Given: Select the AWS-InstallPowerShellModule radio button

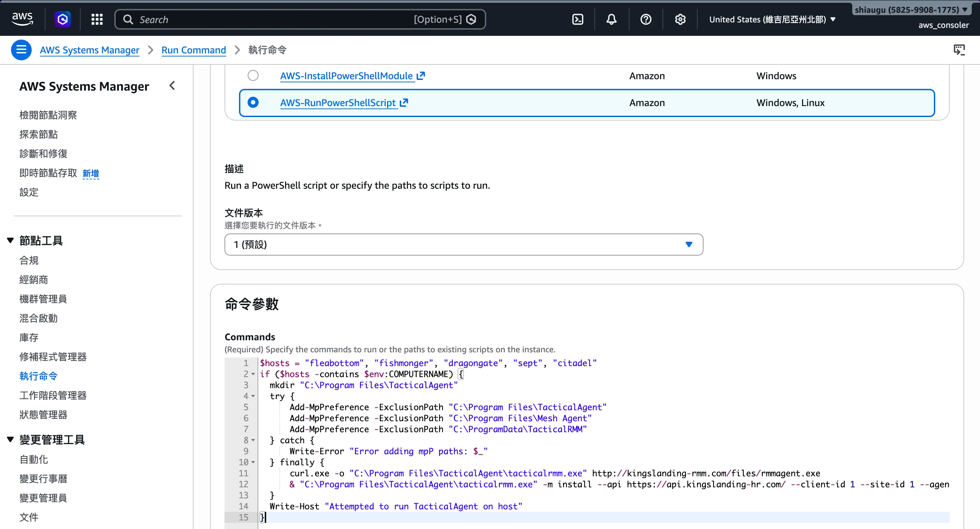Looking at the screenshot, I should point(253,76).
